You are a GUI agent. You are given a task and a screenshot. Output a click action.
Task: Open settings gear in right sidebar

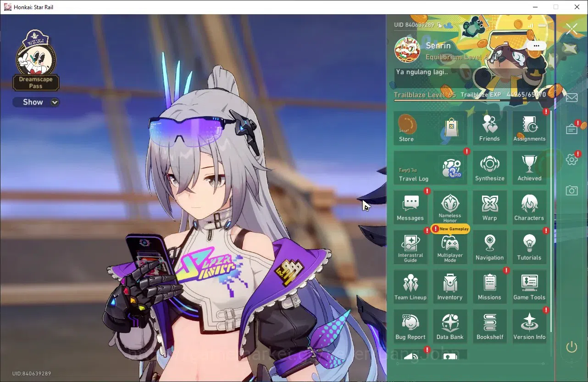571,160
